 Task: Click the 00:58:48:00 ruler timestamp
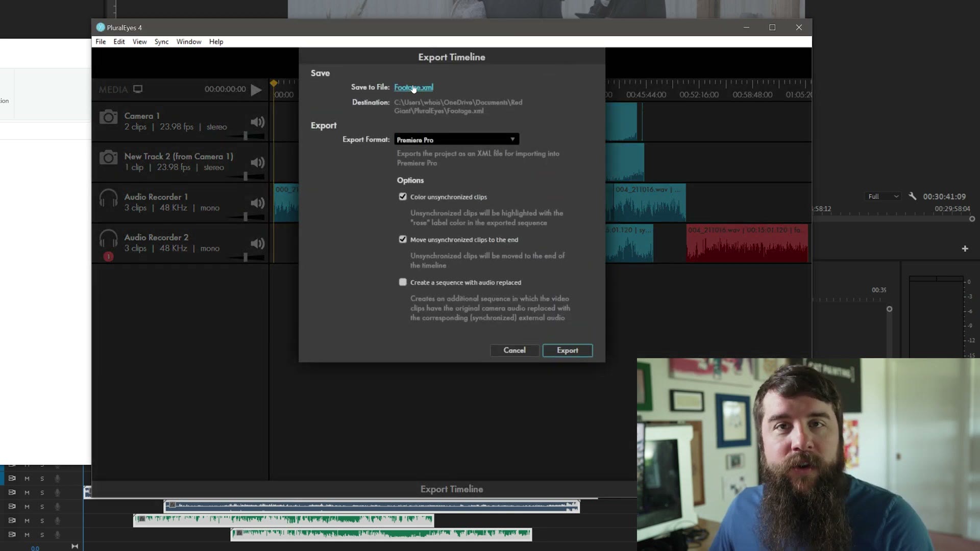(x=752, y=95)
